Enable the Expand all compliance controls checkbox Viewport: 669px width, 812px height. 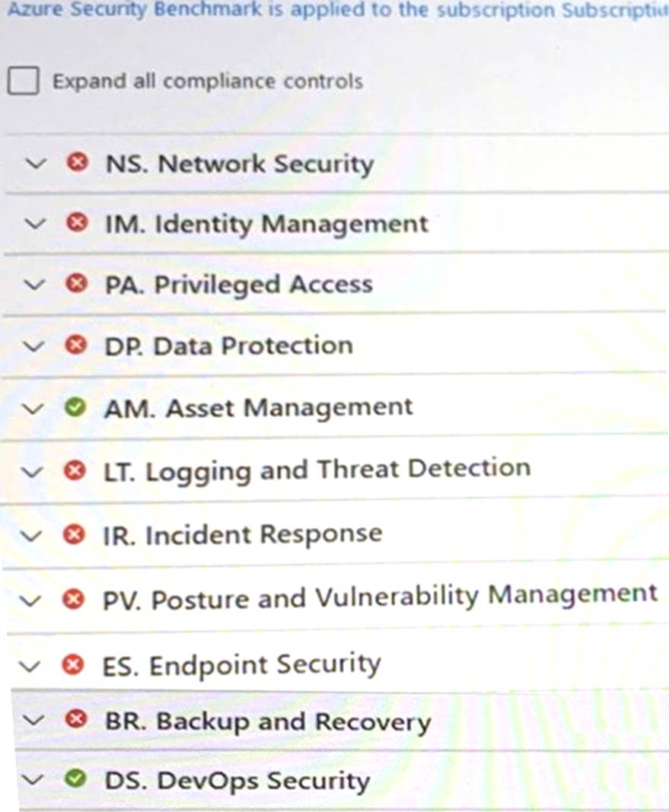pos(23,81)
